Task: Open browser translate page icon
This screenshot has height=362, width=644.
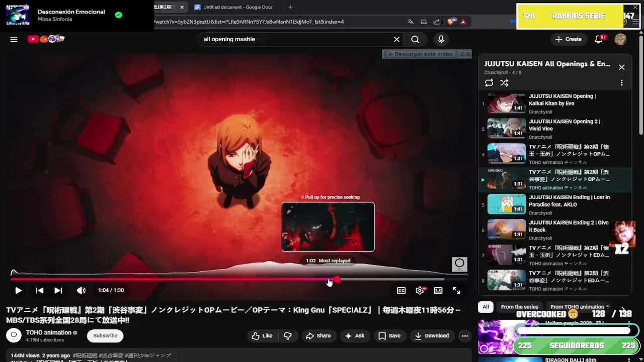Action: (411, 22)
